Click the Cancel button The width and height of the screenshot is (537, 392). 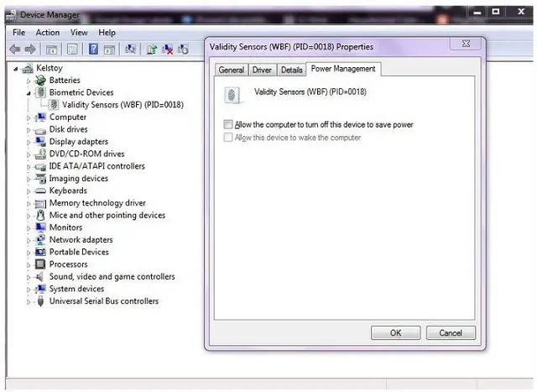tap(451, 332)
